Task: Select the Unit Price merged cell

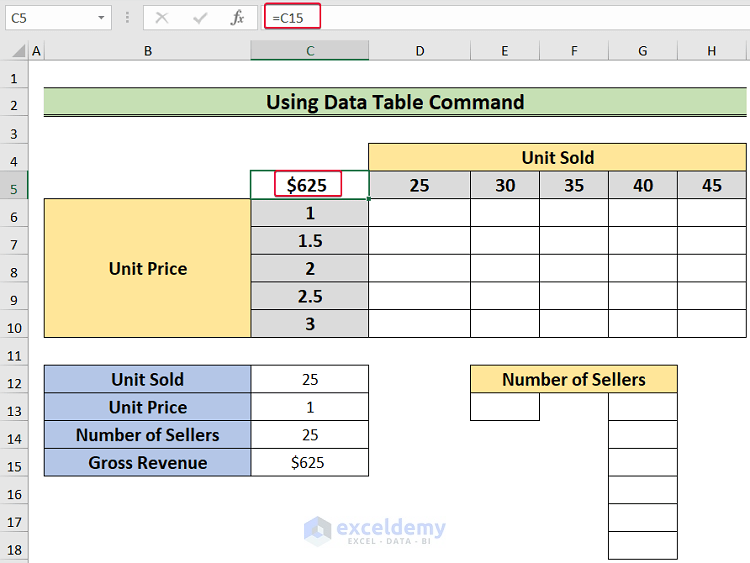Action: pos(148,268)
